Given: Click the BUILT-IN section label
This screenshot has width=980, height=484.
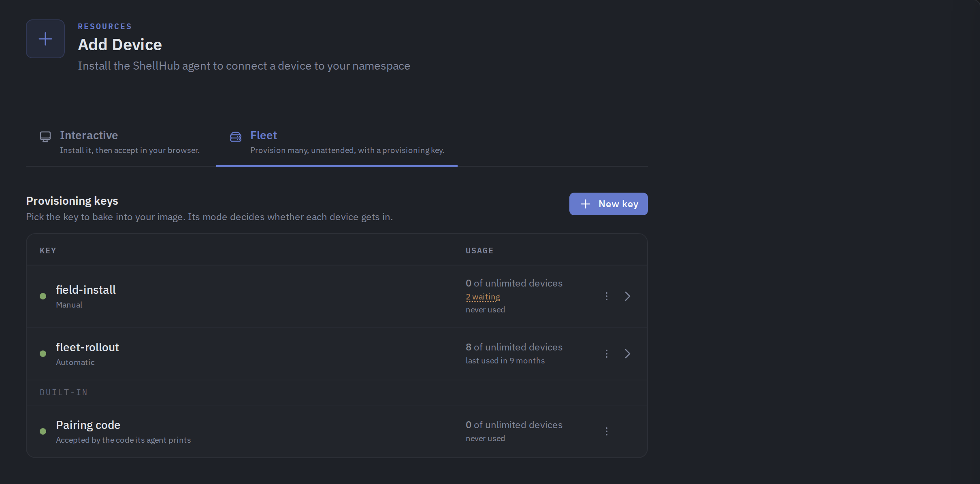Looking at the screenshot, I should pyautogui.click(x=64, y=392).
